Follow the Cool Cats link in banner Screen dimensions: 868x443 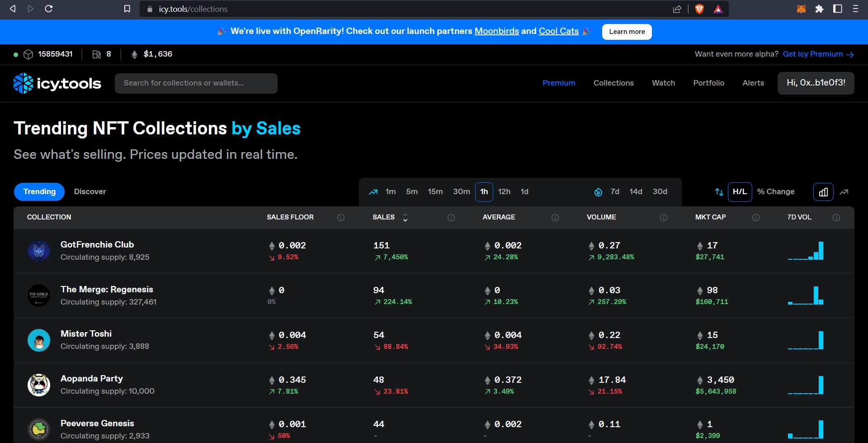pos(559,31)
